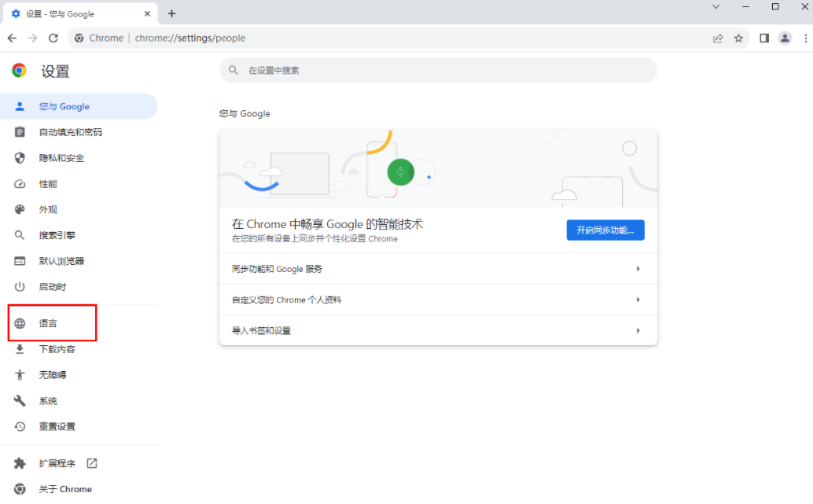Click the magnifier icon in settings search
This screenshot has height=504, width=813.
point(234,70)
